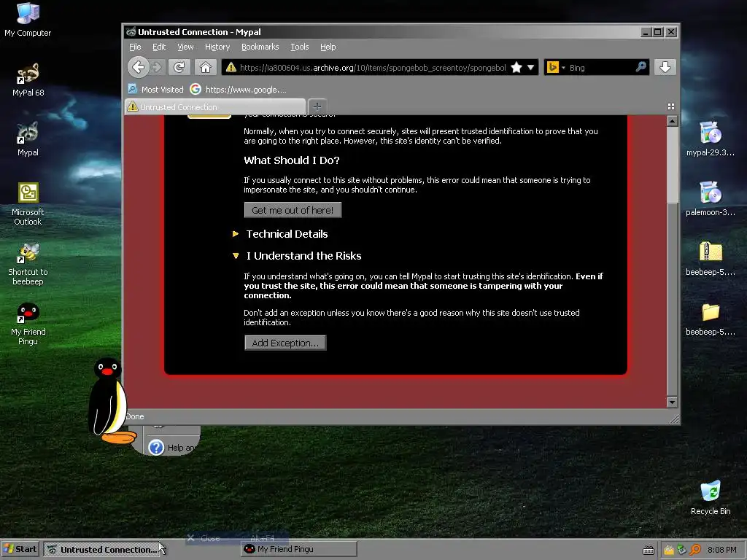
Task: Click the search magnifier icon
Action: pyautogui.click(x=640, y=66)
